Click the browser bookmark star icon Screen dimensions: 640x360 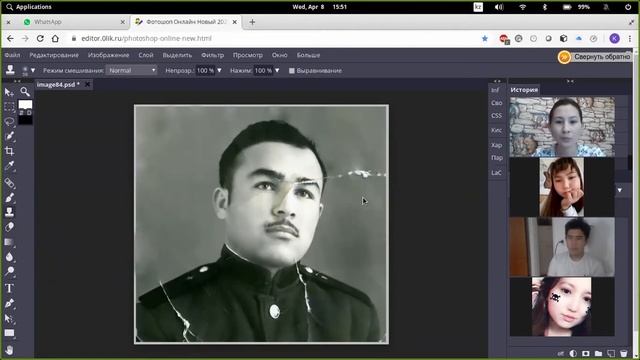485,38
